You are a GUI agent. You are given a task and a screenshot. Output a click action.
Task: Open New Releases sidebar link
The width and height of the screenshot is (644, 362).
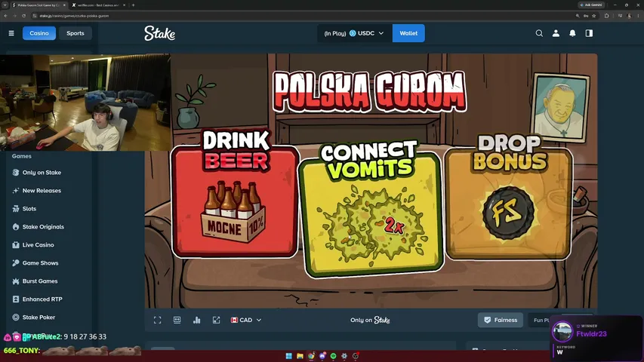(42, 191)
